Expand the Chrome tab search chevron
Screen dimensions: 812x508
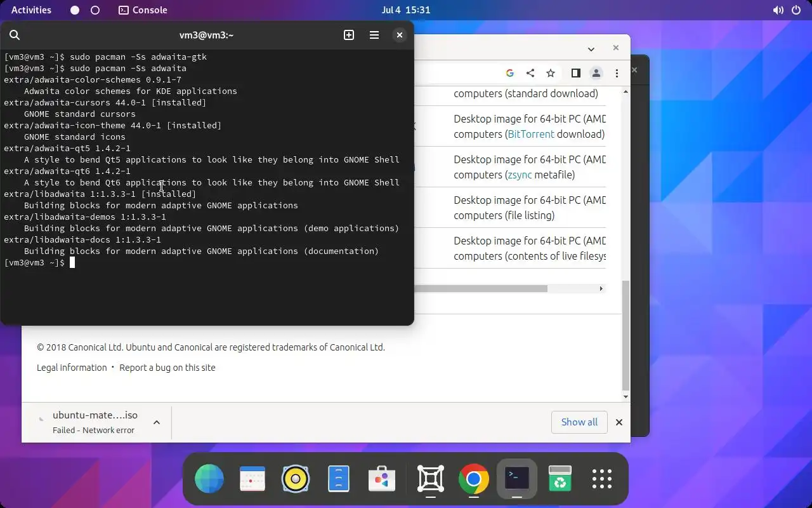coord(591,49)
